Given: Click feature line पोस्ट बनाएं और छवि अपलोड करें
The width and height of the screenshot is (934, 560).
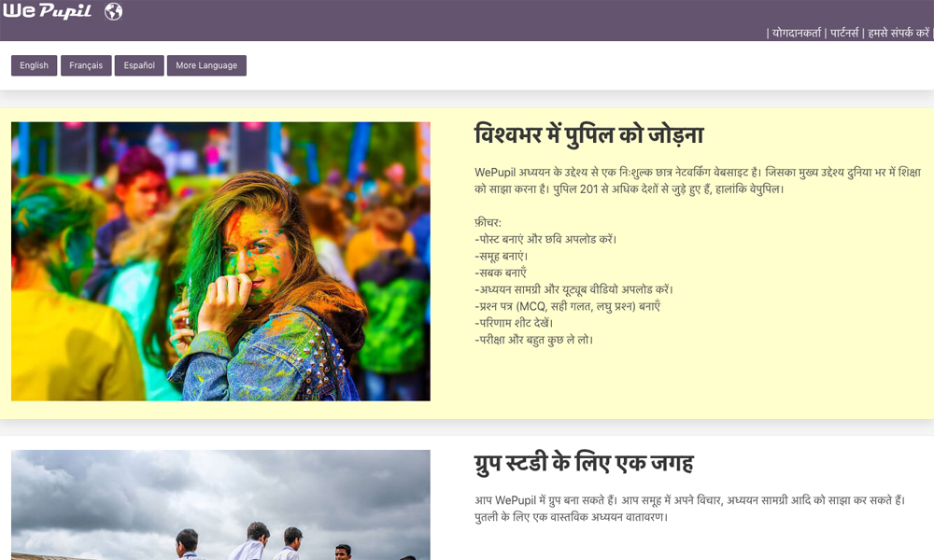Looking at the screenshot, I should tap(545, 239).
